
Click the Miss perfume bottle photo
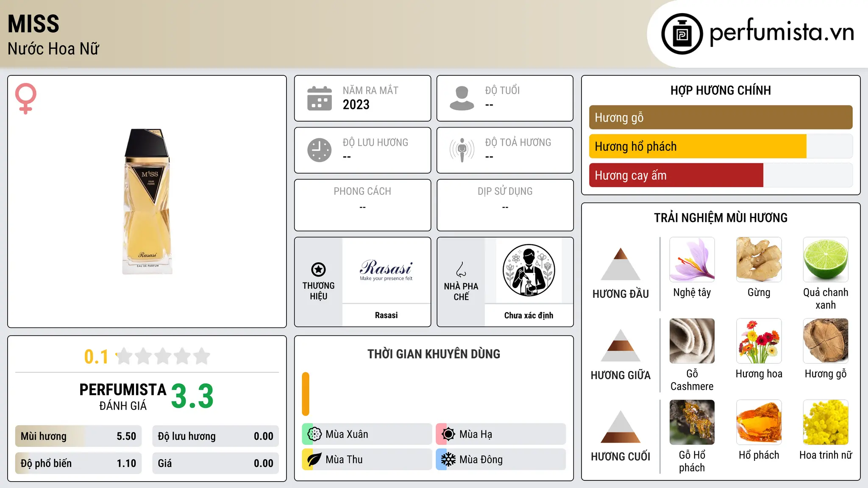[x=147, y=202]
